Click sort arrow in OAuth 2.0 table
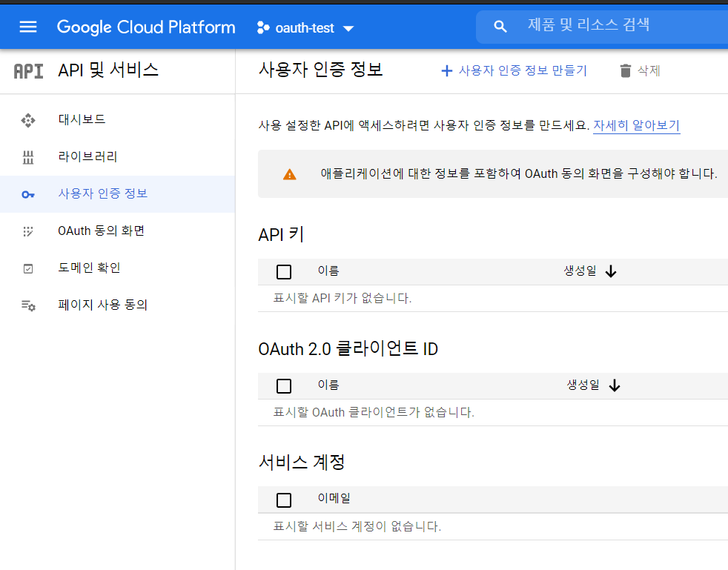The image size is (728, 570). [x=615, y=385]
